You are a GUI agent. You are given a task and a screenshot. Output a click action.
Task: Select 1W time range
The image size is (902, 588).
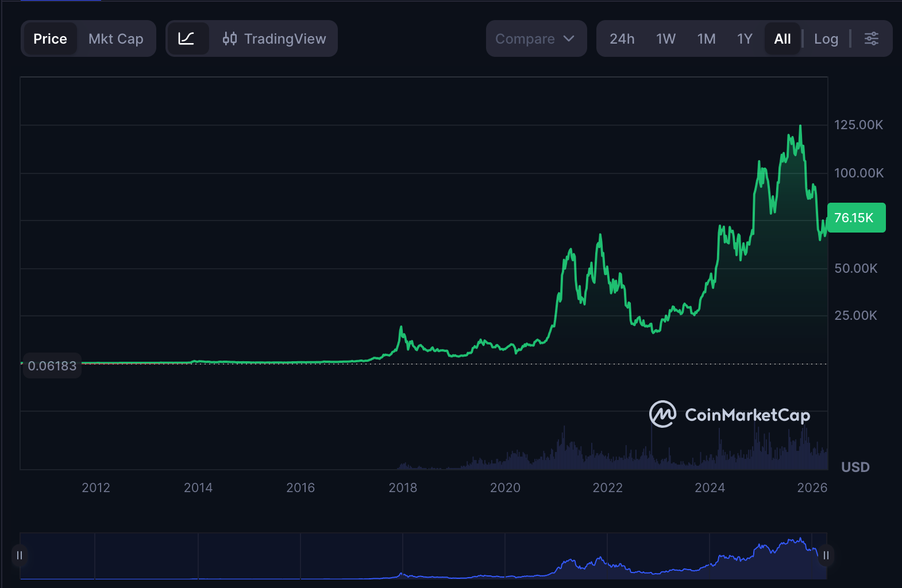[x=665, y=38]
